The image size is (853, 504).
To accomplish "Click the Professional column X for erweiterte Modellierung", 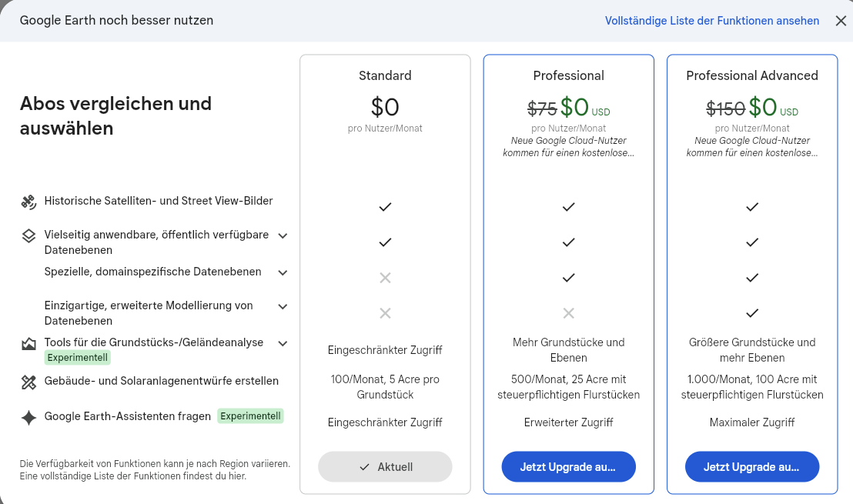I will click(x=568, y=313).
